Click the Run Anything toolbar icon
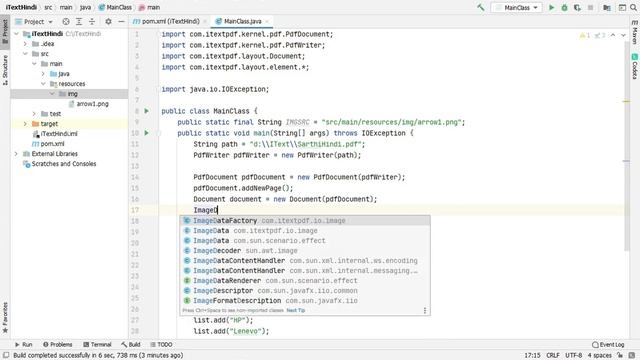This screenshot has height=360, width=640. [622, 7]
